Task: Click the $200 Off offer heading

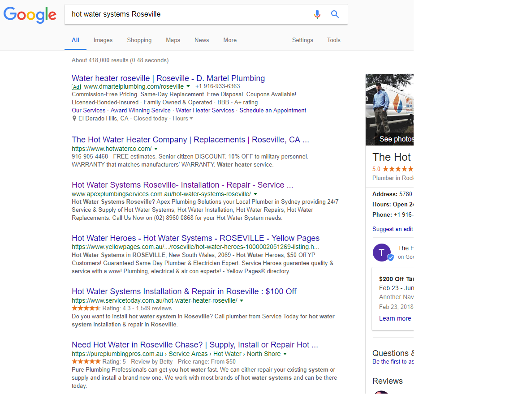Action: click(x=396, y=279)
